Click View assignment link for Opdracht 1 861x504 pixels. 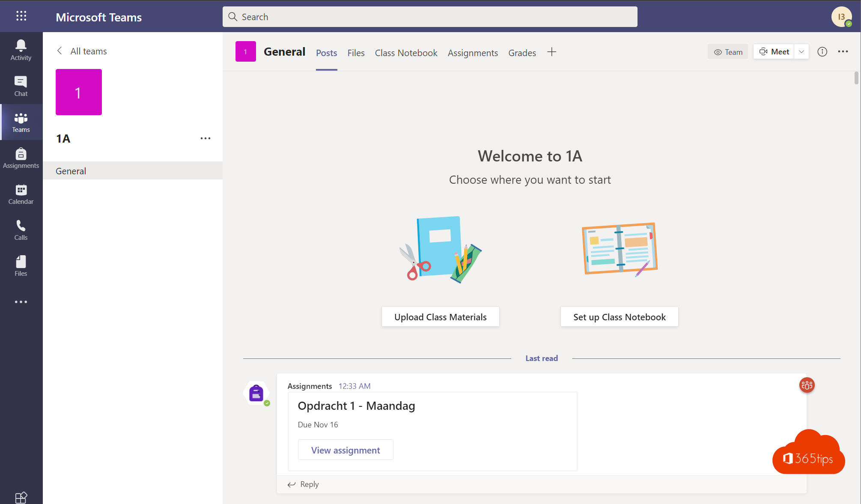(x=346, y=449)
